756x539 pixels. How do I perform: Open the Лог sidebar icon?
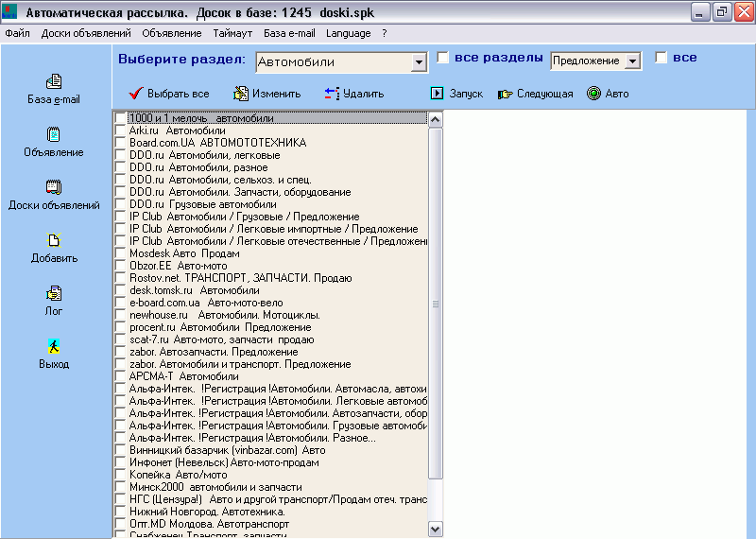point(54,293)
